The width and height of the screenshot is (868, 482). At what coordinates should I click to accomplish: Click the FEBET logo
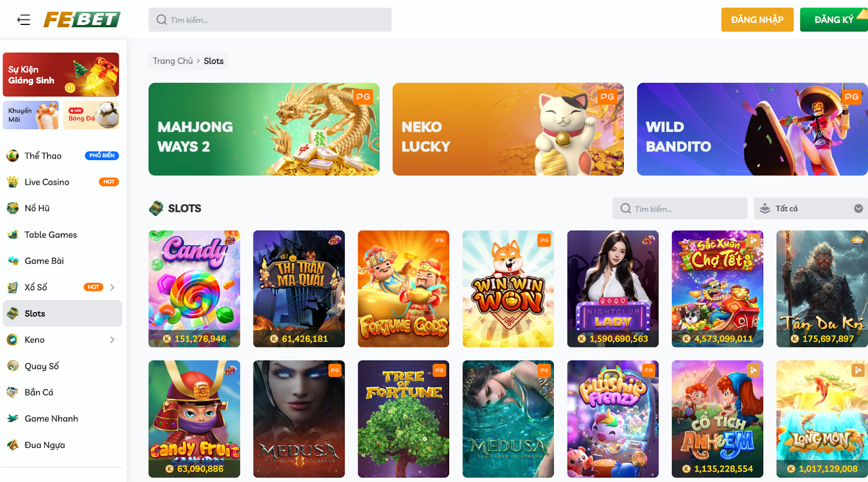82,20
